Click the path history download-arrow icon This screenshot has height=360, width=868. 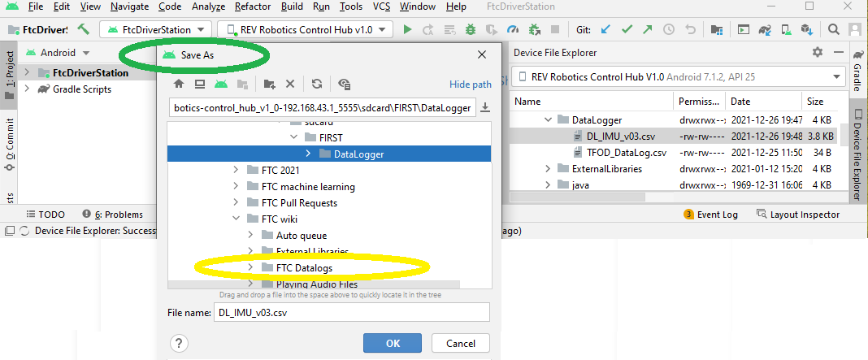485,108
